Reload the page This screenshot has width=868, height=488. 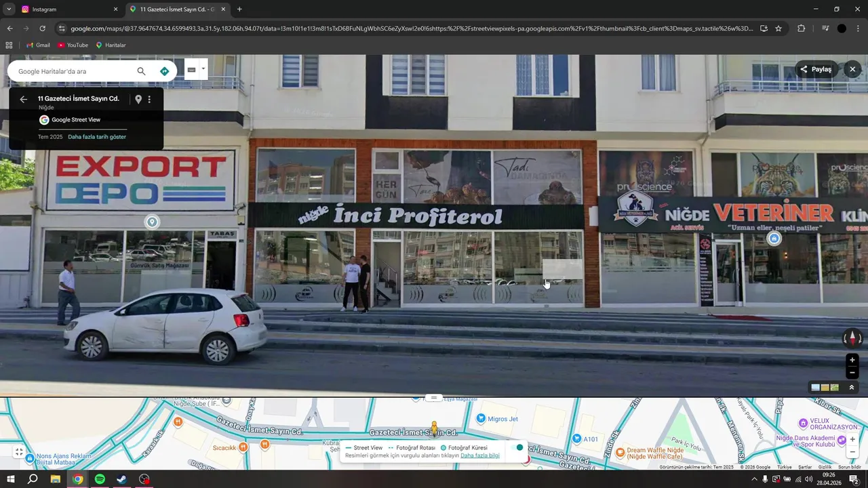click(42, 28)
